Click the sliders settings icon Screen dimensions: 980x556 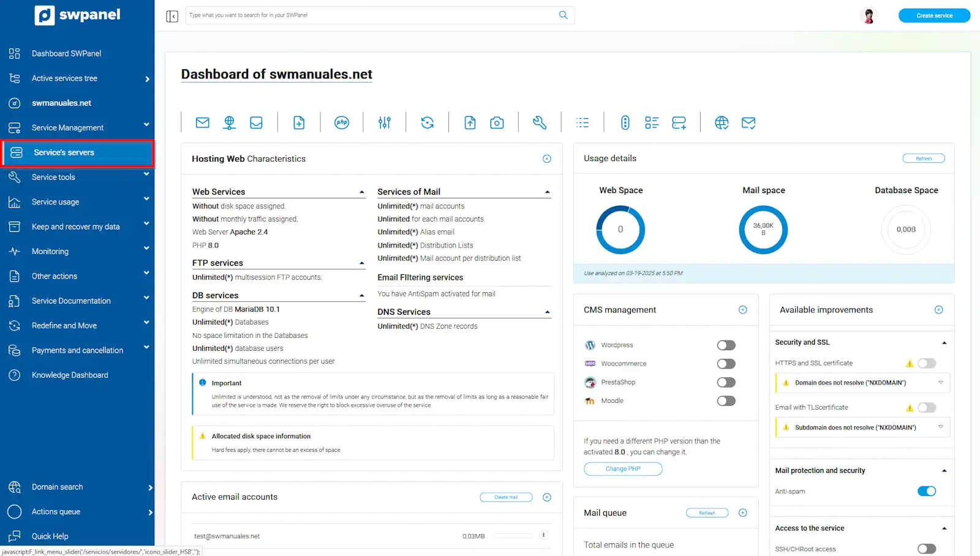[385, 122]
